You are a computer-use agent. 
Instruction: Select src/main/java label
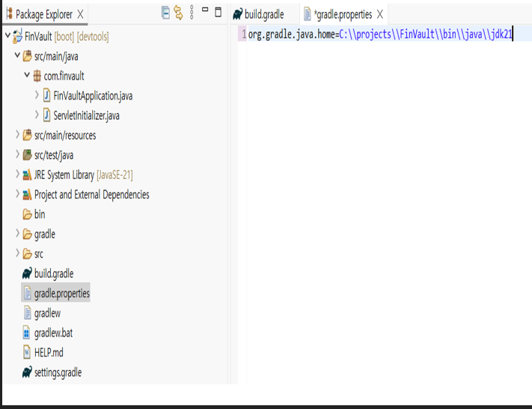pos(56,56)
